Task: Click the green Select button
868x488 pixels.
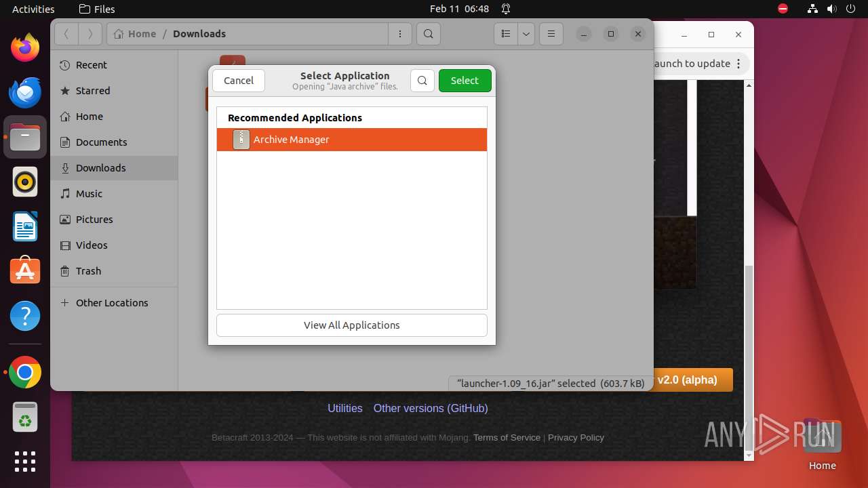Action: pos(465,81)
